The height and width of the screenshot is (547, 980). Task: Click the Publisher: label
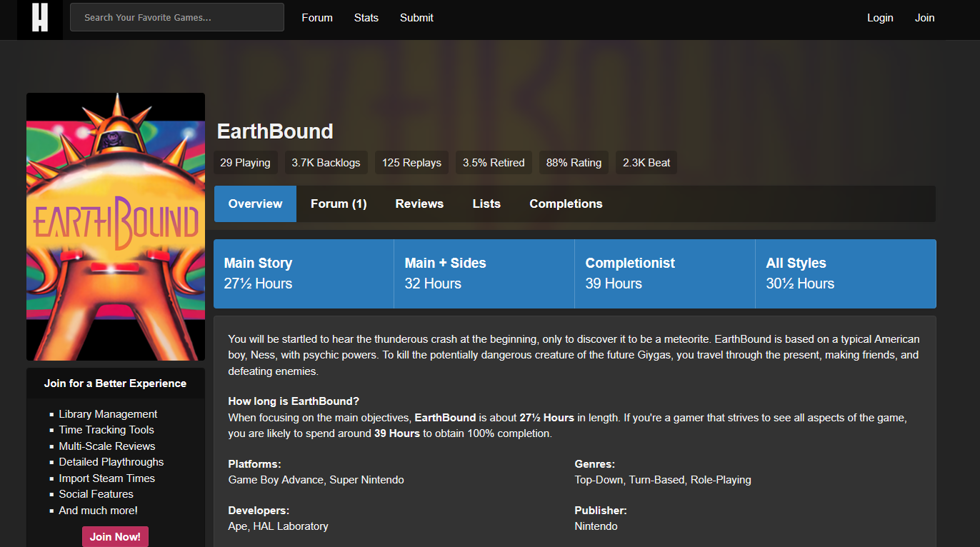point(601,511)
